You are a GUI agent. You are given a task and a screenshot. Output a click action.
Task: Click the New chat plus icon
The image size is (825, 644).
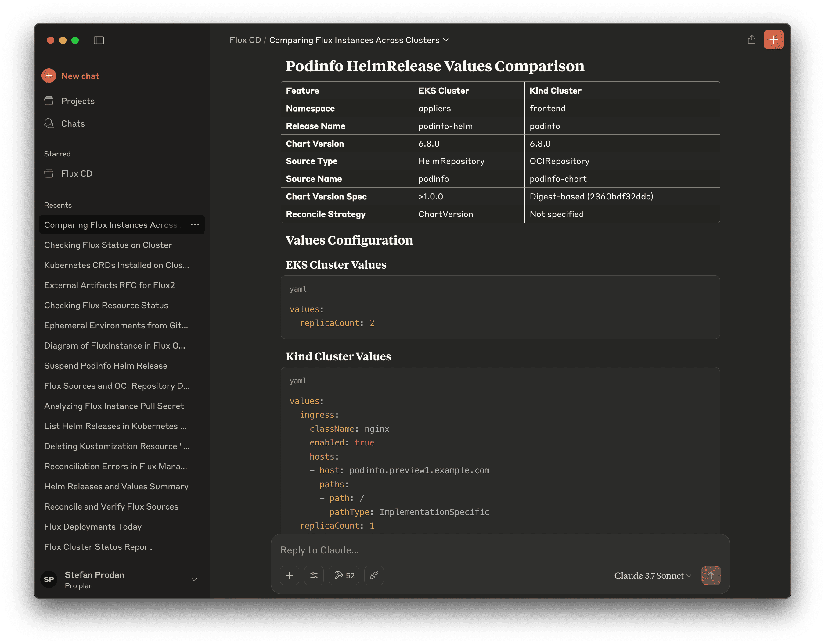[x=49, y=76]
